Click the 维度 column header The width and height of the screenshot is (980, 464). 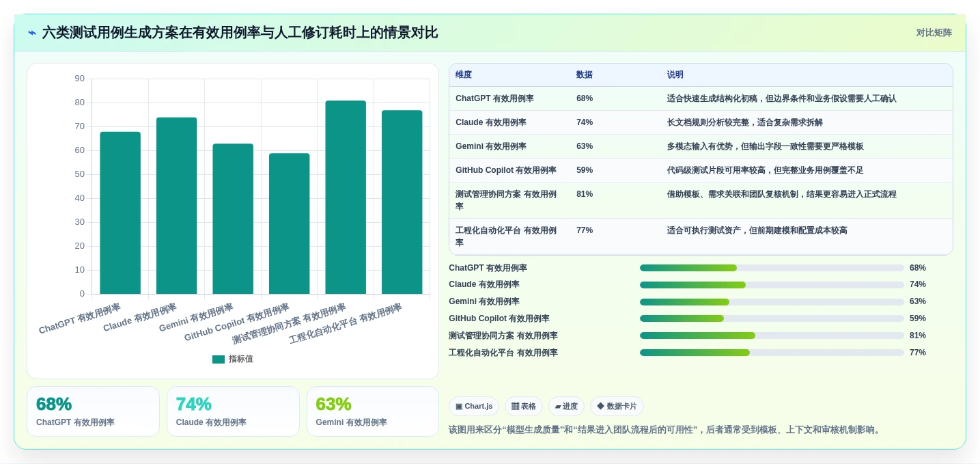pyautogui.click(x=464, y=74)
